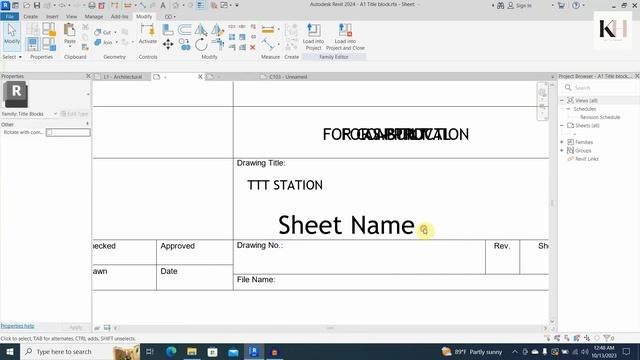Open the Join geometry dropdown arrow

pos(116,42)
